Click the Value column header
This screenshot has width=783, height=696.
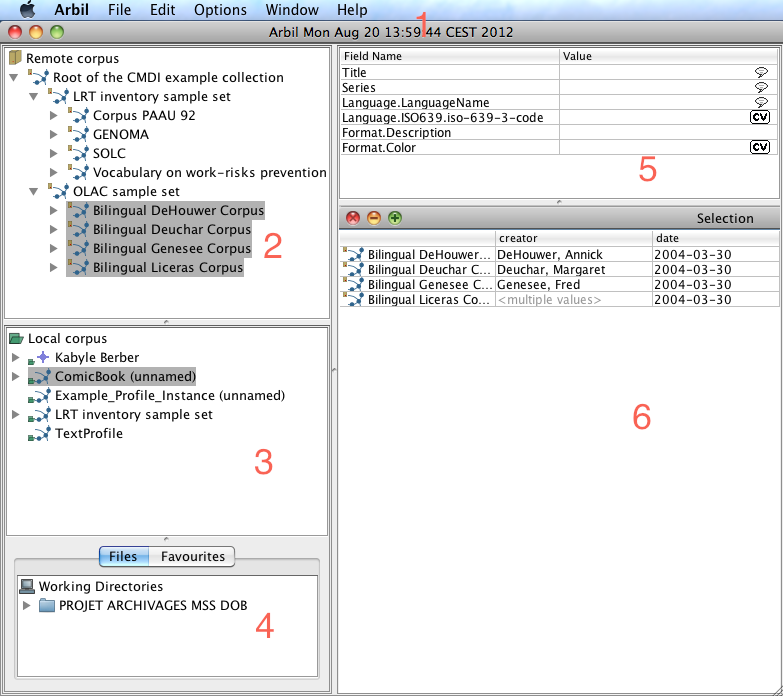click(669, 56)
